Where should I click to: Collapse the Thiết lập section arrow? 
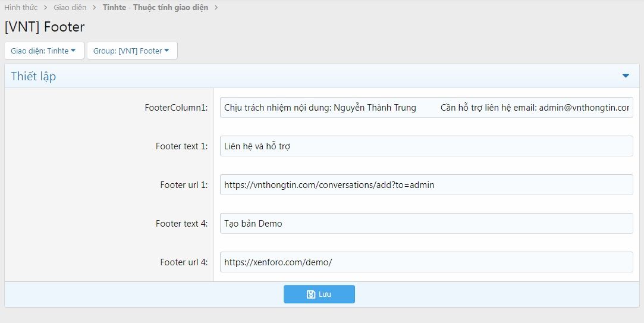tap(626, 76)
